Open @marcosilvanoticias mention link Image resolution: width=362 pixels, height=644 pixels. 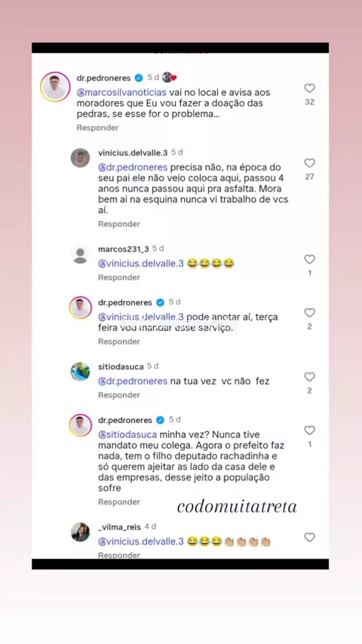121,93
